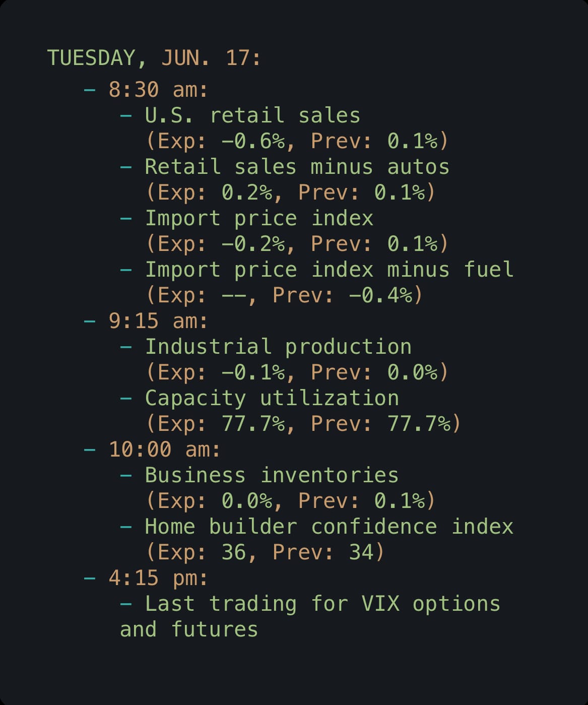This screenshot has width=588, height=705.
Task: Select Last trading for VIX options text
Action: point(322,604)
